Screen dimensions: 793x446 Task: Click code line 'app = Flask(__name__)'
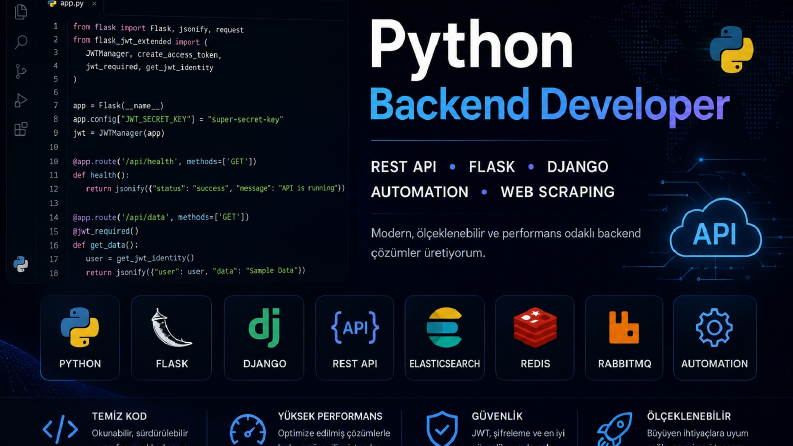pos(118,106)
